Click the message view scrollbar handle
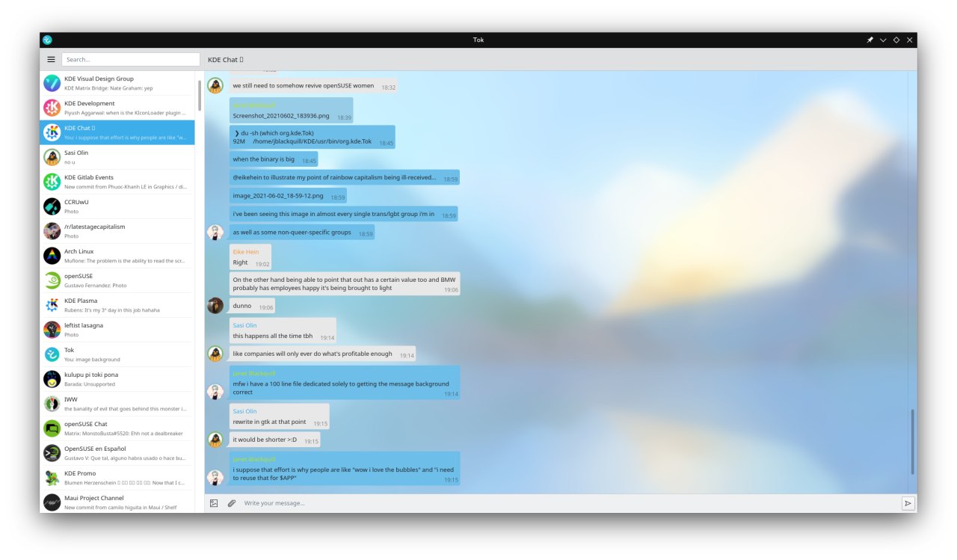The width and height of the screenshot is (957, 560). coord(912,442)
